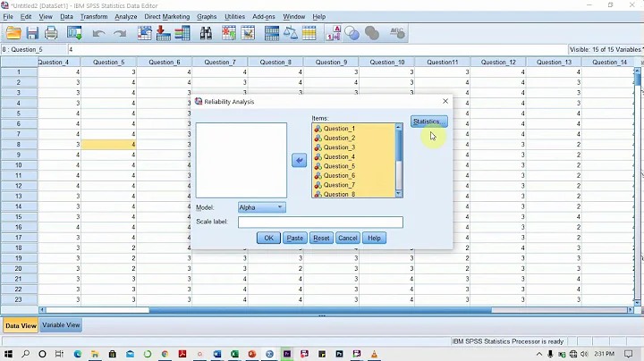Open the Variables info icon

coord(182,33)
